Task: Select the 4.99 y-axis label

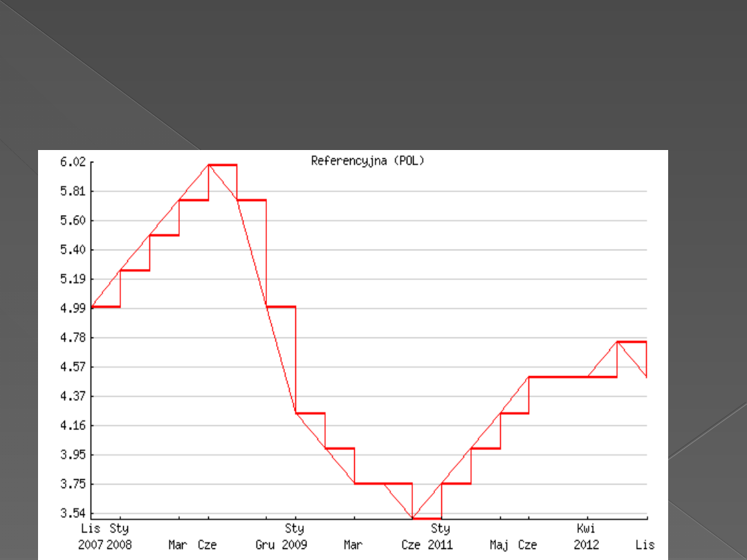Action: pyautogui.click(x=73, y=308)
